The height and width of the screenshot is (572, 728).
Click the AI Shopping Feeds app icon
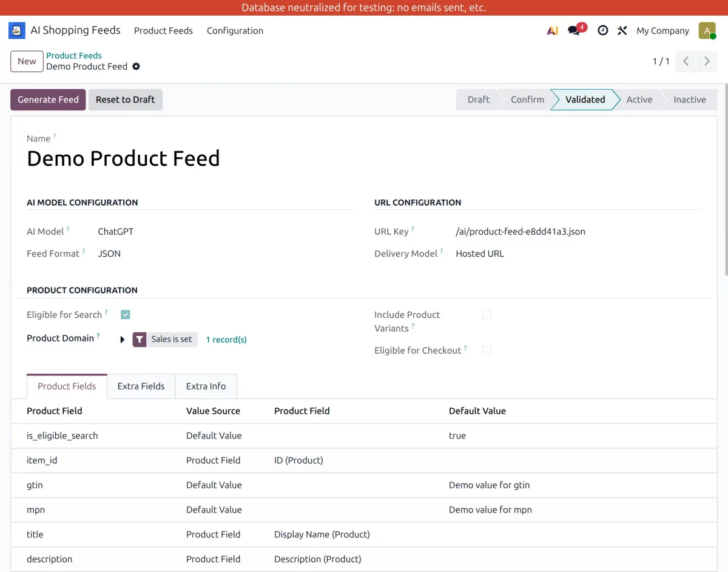tap(16, 30)
